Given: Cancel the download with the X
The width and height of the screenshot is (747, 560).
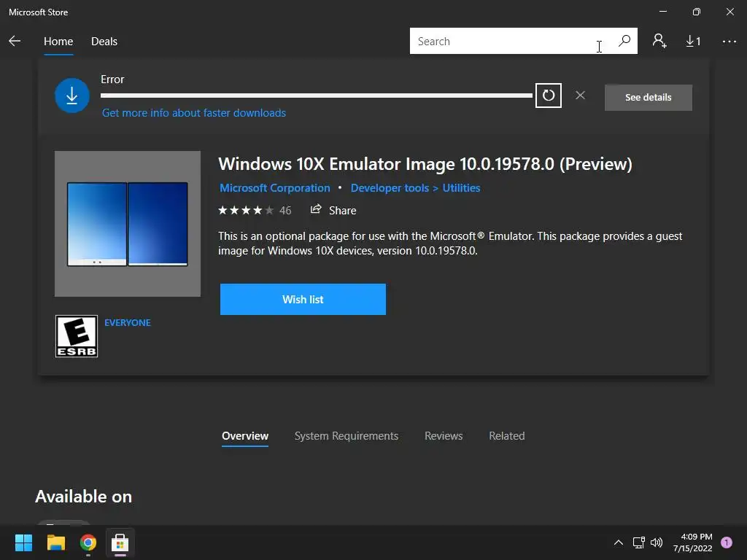Looking at the screenshot, I should click(x=580, y=96).
